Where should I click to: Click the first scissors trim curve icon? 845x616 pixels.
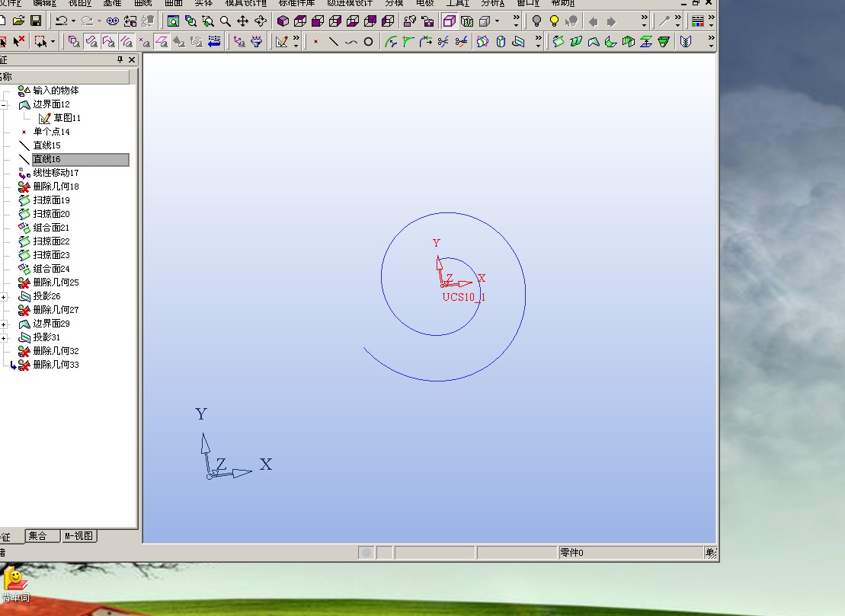tap(443, 41)
